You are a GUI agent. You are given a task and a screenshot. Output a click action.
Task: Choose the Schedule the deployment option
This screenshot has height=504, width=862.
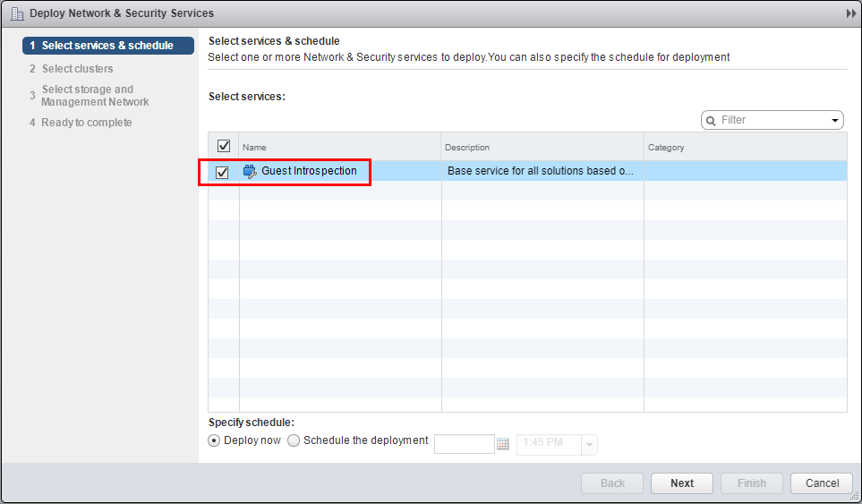tap(294, 440)
